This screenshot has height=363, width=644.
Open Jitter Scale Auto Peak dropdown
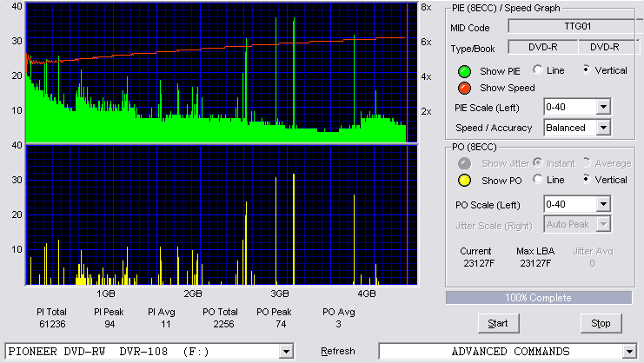coord(603,224)
